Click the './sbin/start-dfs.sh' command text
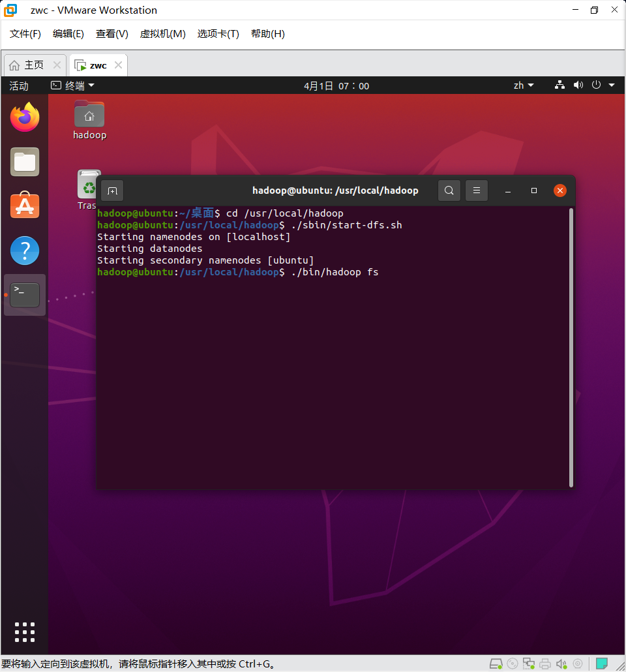 [x=346, y=225]
